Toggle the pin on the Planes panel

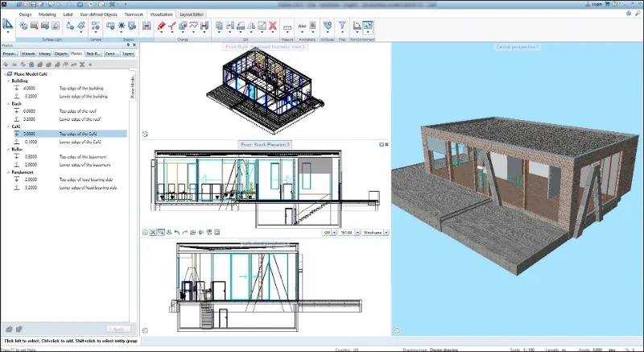[128, 45]
